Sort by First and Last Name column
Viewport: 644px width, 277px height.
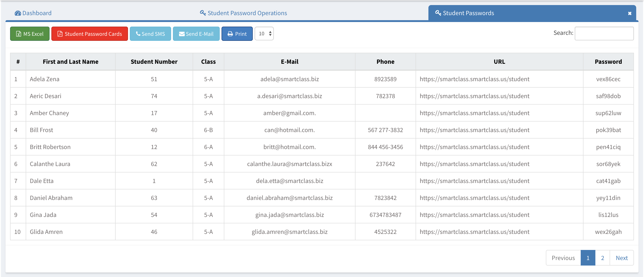point(70,62)
